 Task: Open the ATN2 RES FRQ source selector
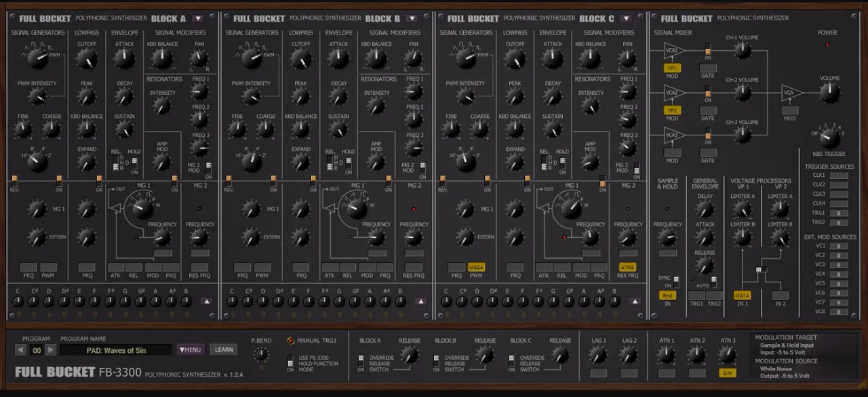tap(627, 267)
